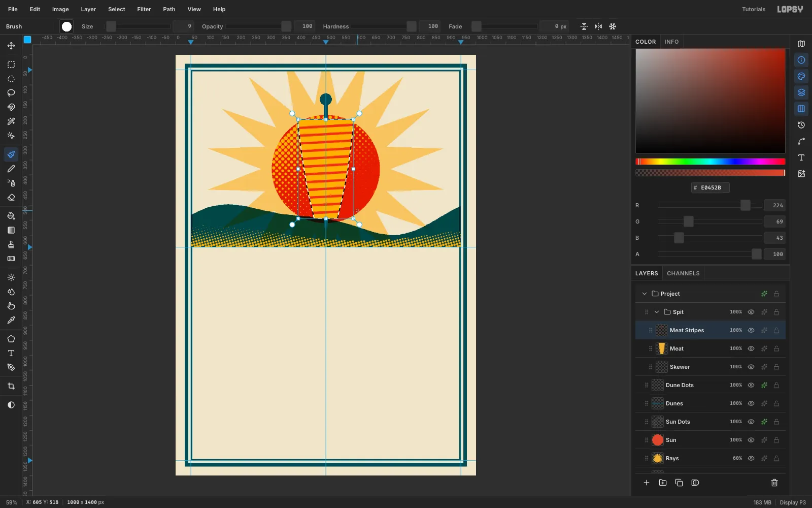Screen dimensions: 812x508
Task: Hide the Meat Stripes layer
Action: [x=751, y=330]
